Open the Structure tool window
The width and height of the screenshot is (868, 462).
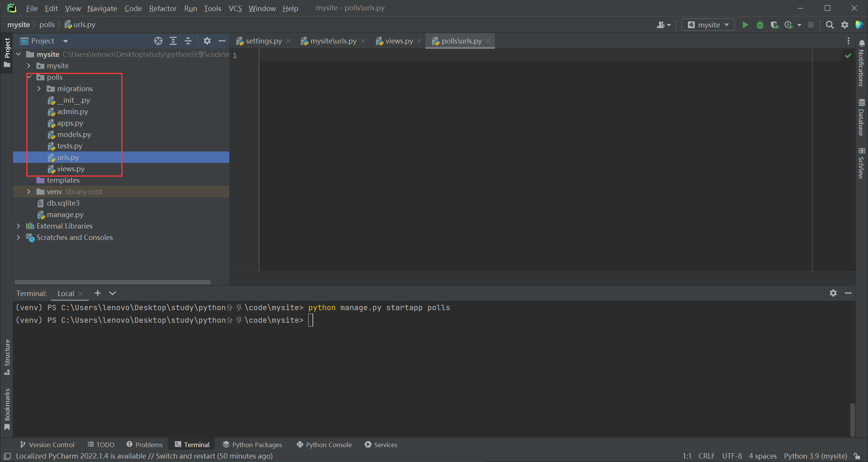coord(7,357)
